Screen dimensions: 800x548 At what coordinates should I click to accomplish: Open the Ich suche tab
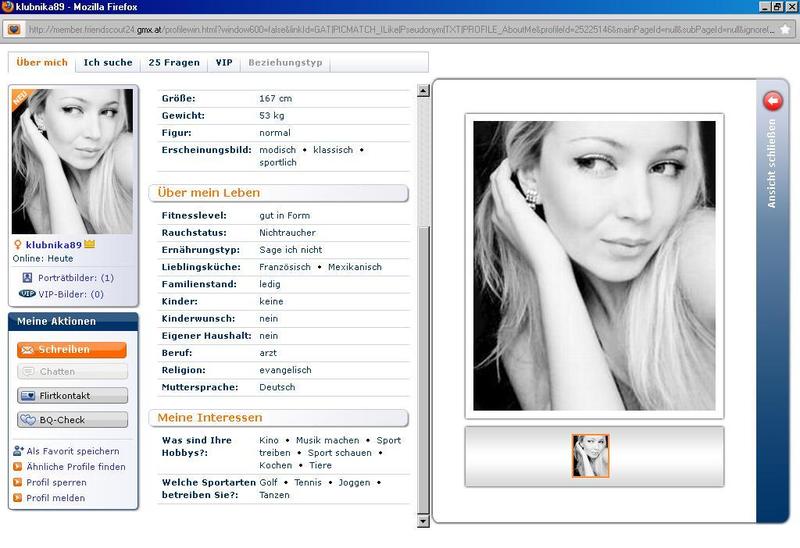tap(108, 62)
